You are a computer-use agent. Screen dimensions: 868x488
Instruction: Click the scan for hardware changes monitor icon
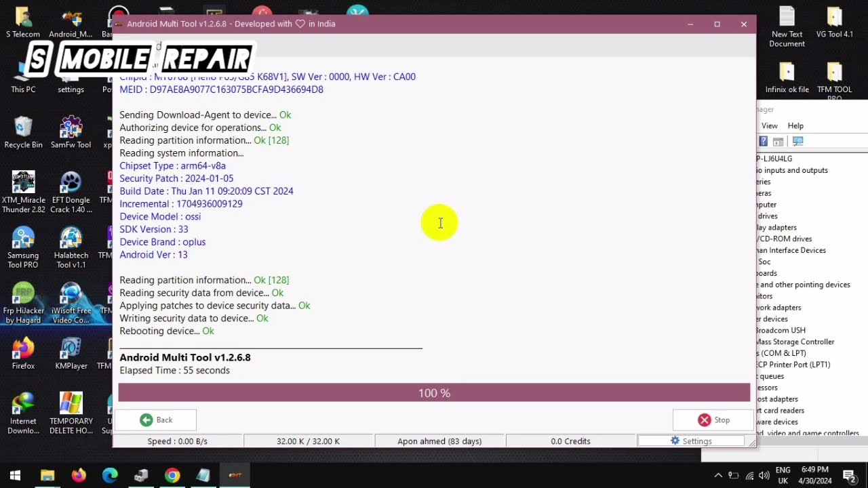pos(798,142)
